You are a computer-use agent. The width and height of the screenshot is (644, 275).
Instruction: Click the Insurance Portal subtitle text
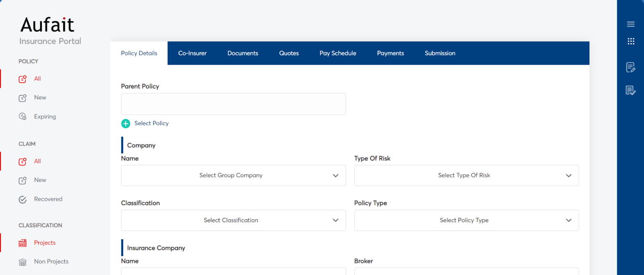click(x=50, y=41)
